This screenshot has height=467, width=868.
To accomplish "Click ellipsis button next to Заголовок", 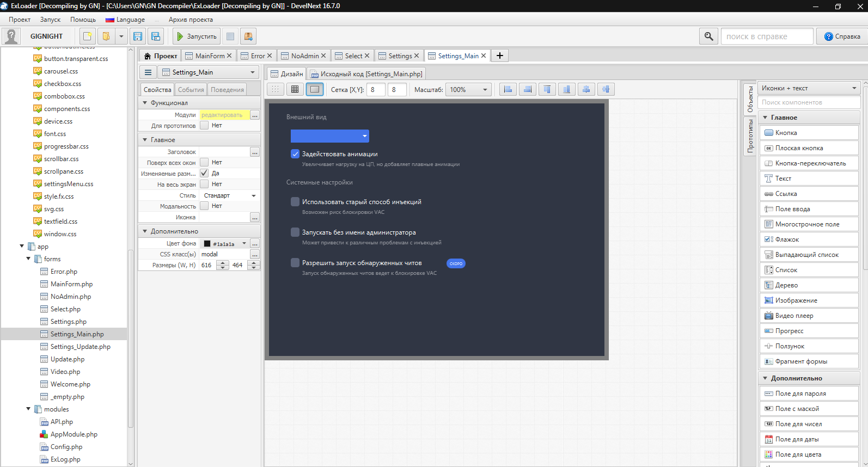I will [255, 152].
